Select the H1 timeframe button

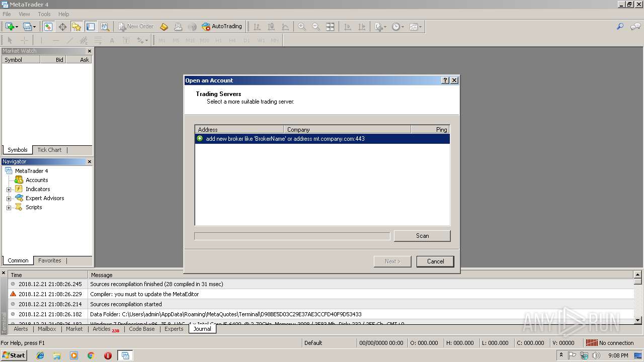click(218, 40)
